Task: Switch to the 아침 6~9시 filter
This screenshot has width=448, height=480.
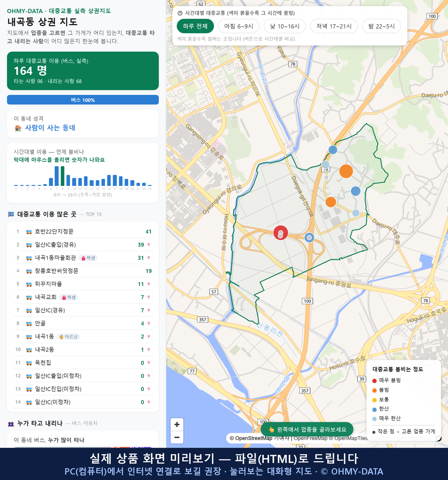Action: [x=239, y=26]
